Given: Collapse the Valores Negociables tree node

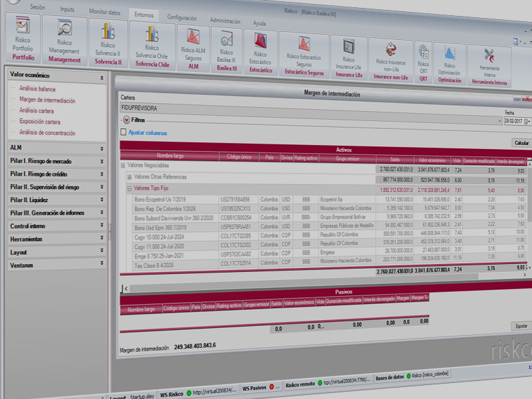Looking at the screenshot, I should (123, 166).
